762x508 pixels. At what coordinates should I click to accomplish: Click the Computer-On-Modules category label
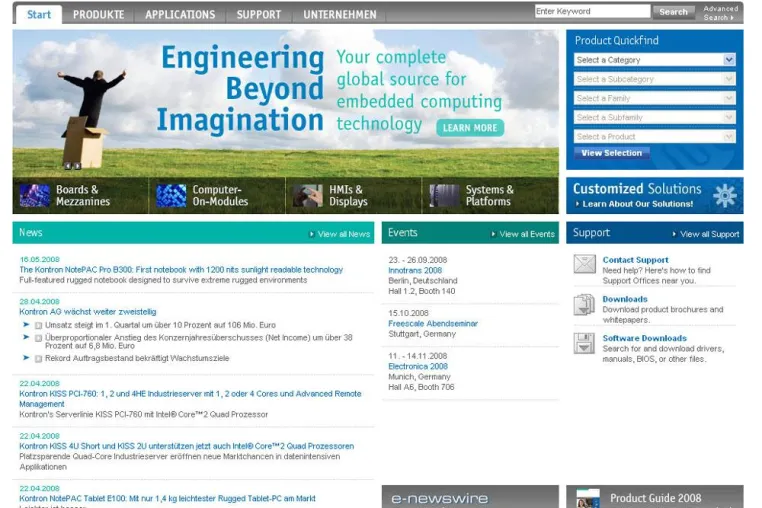[x=220, y=195]
